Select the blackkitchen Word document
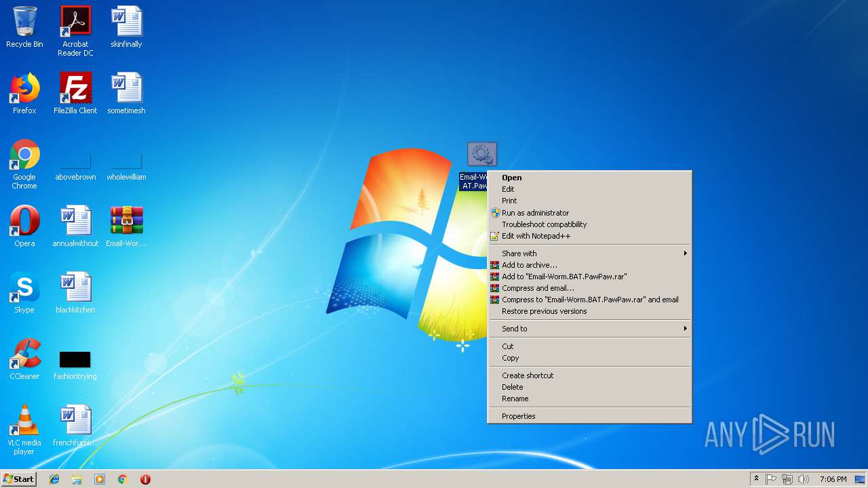The width and height of the screenshot is (868, 488). (75, 293)
